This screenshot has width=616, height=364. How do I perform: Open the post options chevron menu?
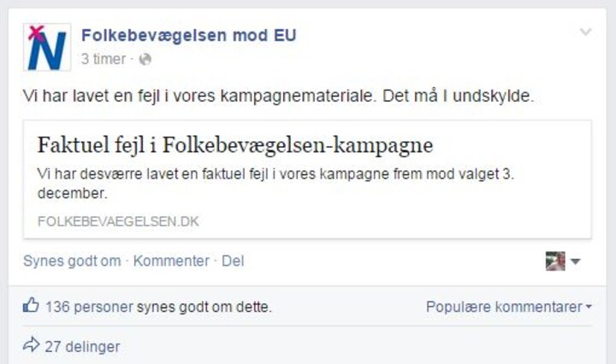point(585,32)
